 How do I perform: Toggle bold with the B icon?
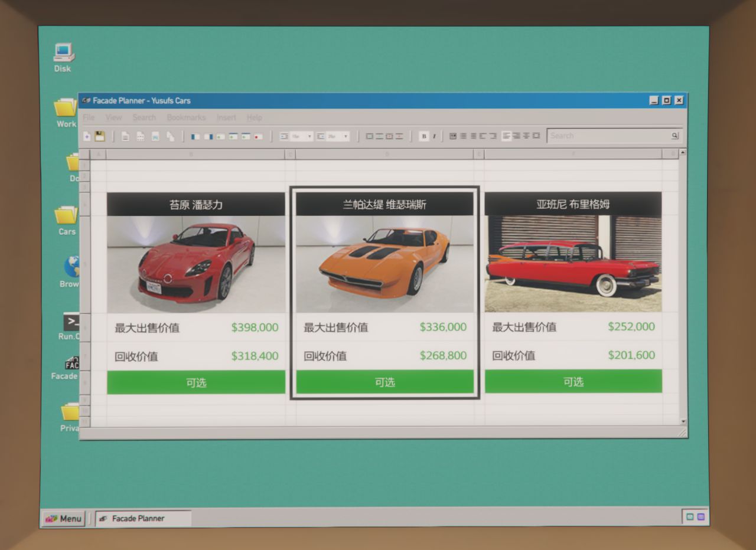(423, 136)
